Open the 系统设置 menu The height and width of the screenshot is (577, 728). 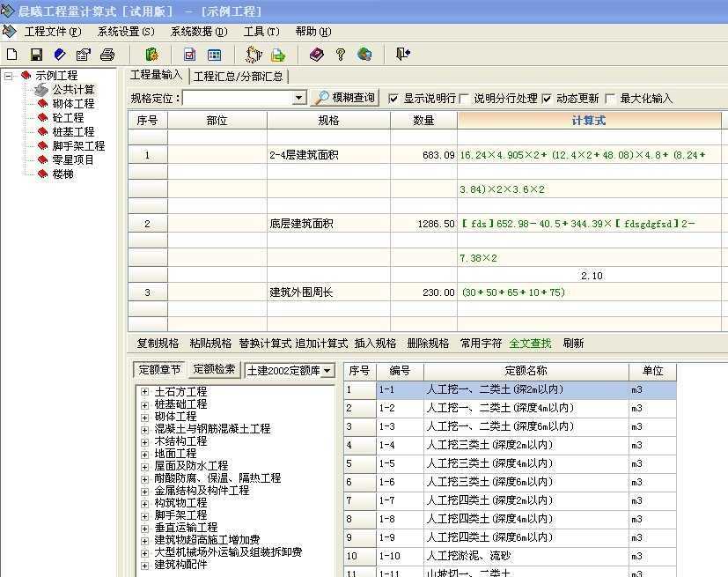click(x=126, y=31)
